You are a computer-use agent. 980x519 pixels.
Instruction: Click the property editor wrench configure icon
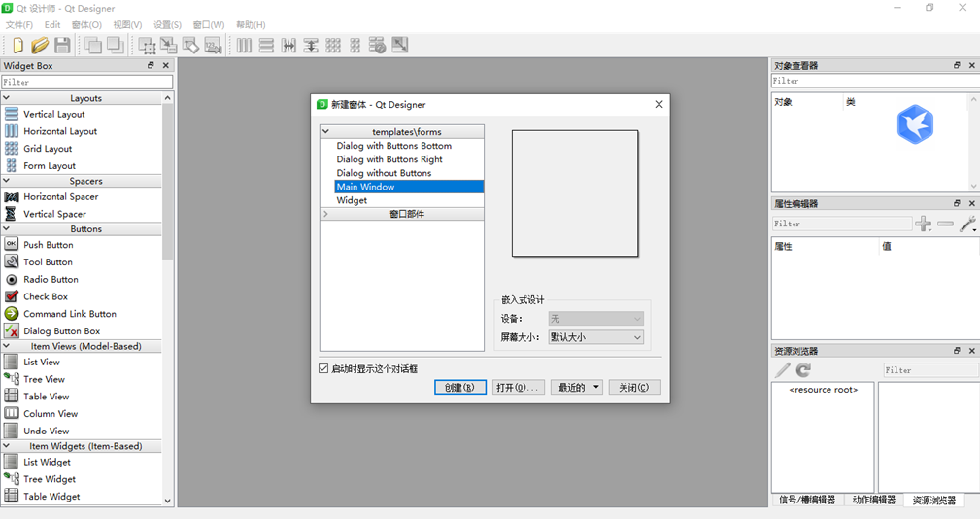pos(967,224)
